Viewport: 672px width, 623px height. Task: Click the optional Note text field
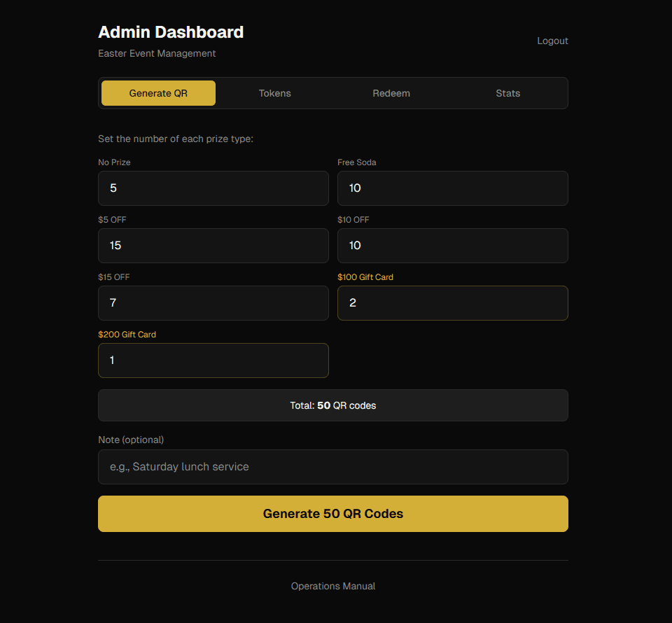point(332,466)
